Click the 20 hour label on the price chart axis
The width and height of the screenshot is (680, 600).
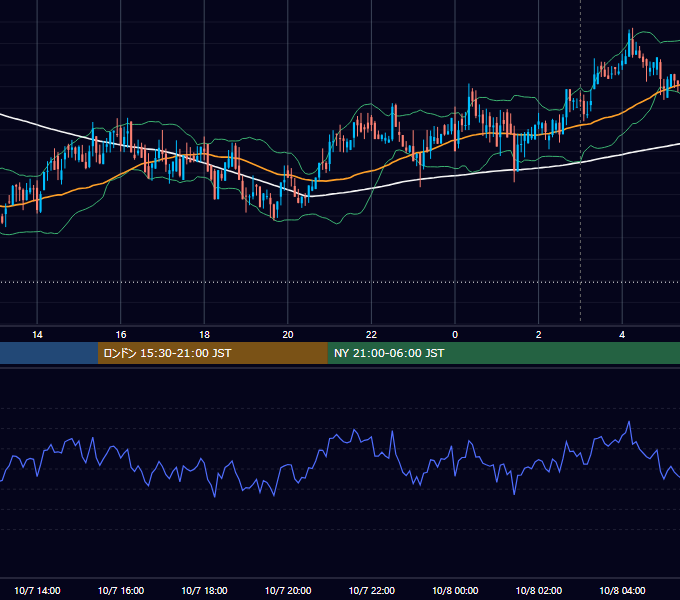[x=288, y=335]
